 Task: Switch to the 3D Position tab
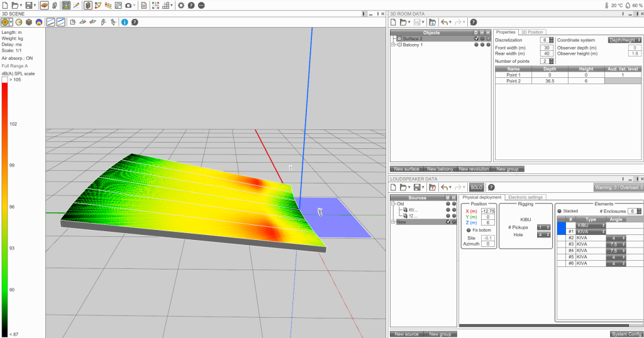coord(532,32)
